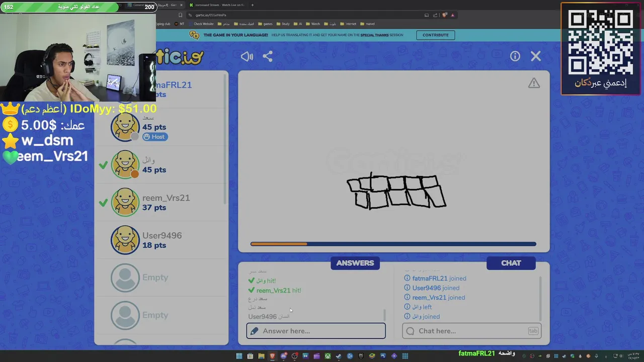Click the speech bubble icon in chat box
644x362 pixels.
coord(410,331)
